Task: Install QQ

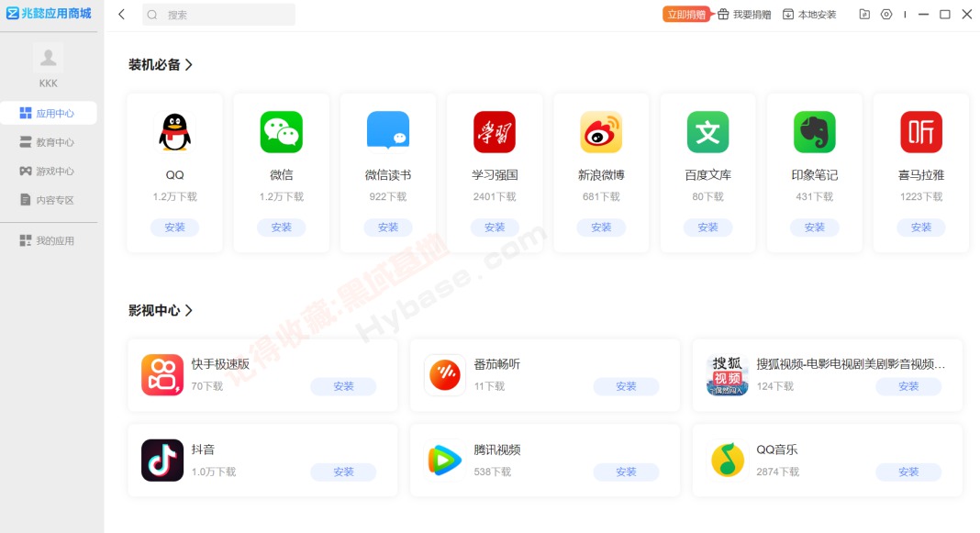Action: (x=174, y=228)
